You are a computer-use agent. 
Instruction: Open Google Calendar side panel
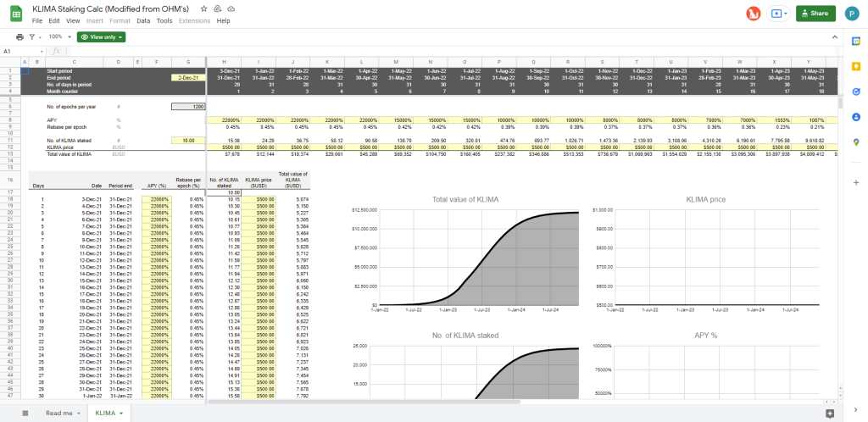click(856, 42)
